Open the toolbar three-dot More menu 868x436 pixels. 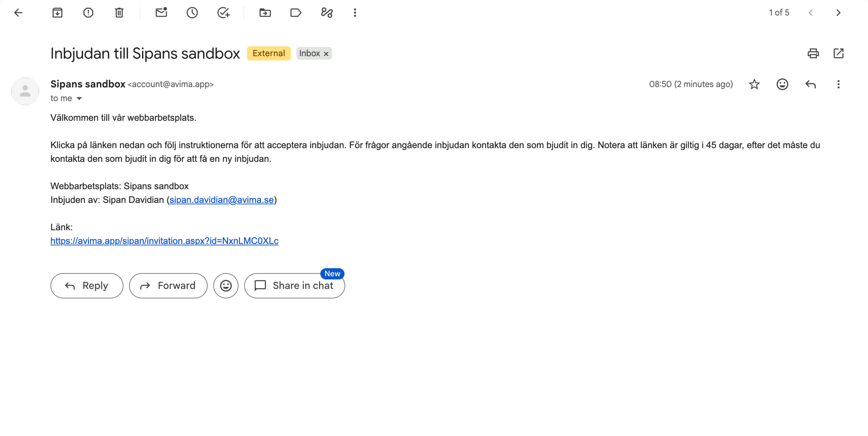[355, 13]
